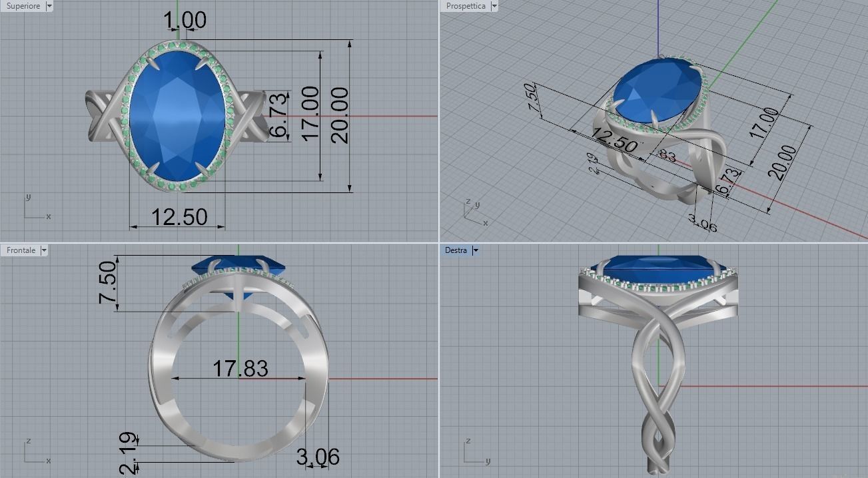Expand the Frontale viewport menu arrow
The height and width of the screenshot is (478, 868).
coord(44,250)
